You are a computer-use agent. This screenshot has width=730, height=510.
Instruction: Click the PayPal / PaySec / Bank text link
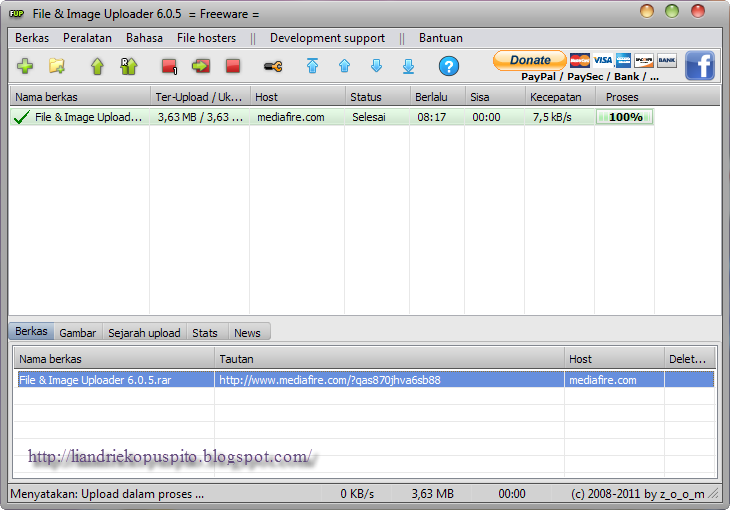(x=589, y=77)
